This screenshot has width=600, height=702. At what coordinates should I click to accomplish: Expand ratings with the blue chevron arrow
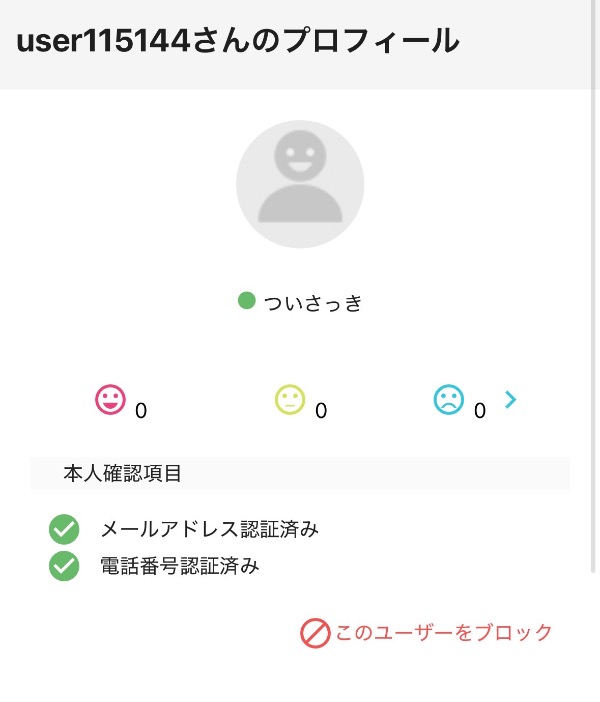point(510,400)
